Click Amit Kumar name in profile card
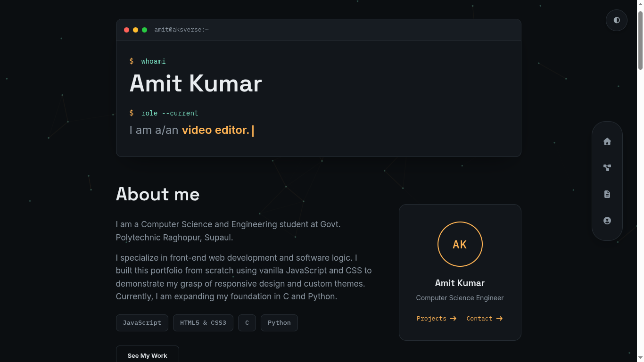Screen dimensions: 644x362 (460, 283)
